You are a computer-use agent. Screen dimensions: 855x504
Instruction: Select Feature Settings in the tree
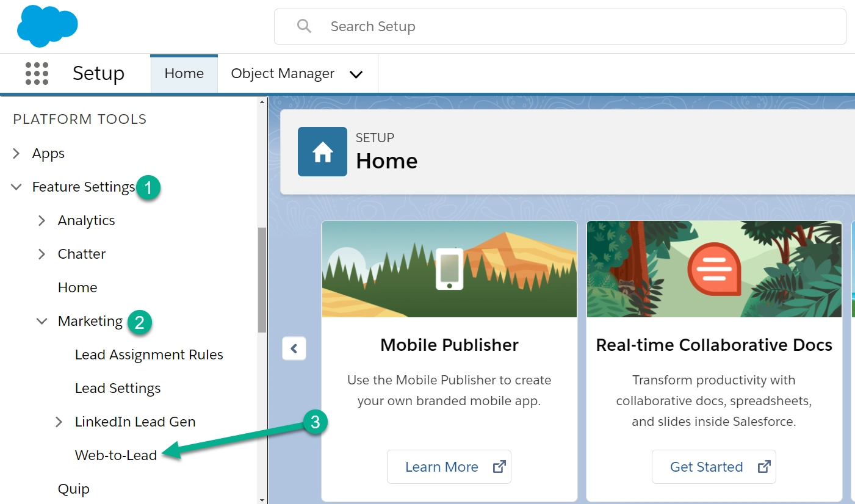84,187
